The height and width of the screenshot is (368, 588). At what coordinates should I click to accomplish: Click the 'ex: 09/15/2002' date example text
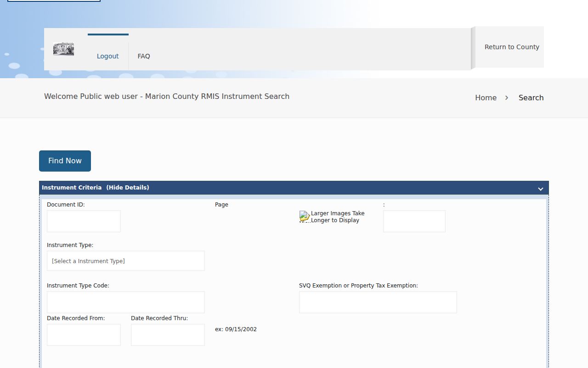tap(236, 329)
